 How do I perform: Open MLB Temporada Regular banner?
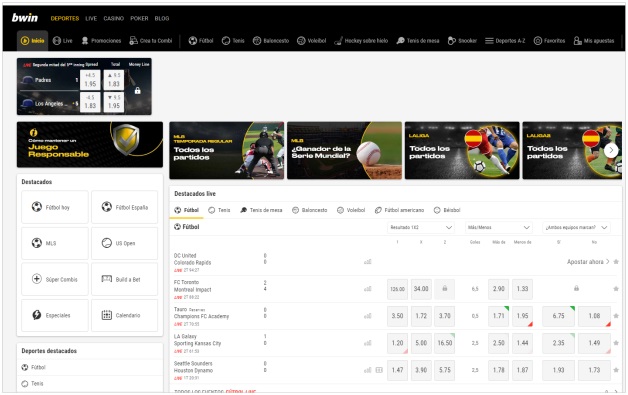pos(227,150)
